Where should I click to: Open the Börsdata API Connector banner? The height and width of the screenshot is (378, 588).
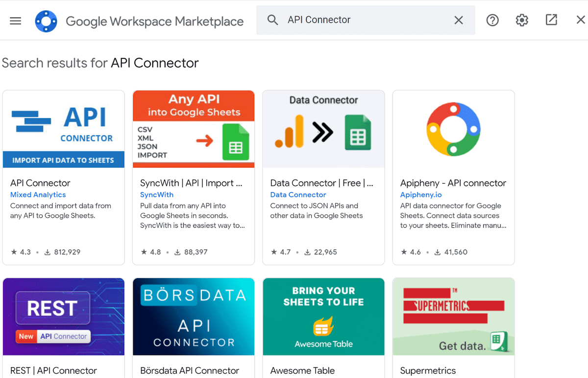194,317
